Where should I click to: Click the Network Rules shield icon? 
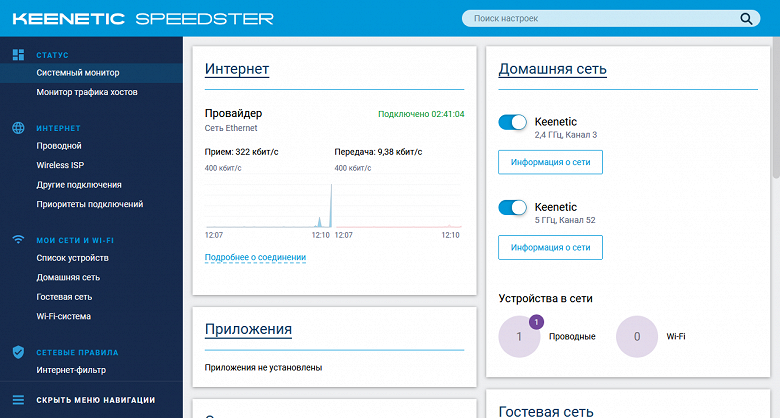pos(18,352)
